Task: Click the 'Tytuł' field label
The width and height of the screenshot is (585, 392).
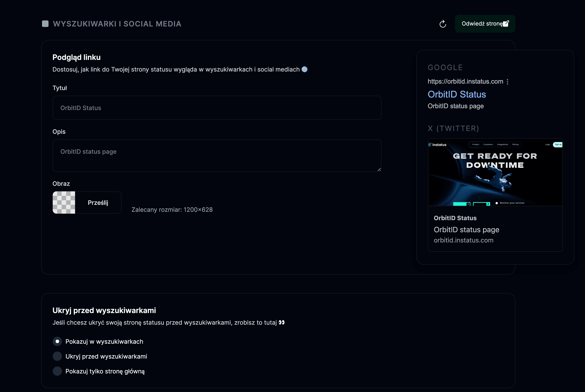Action: click(x=60, y=88)
